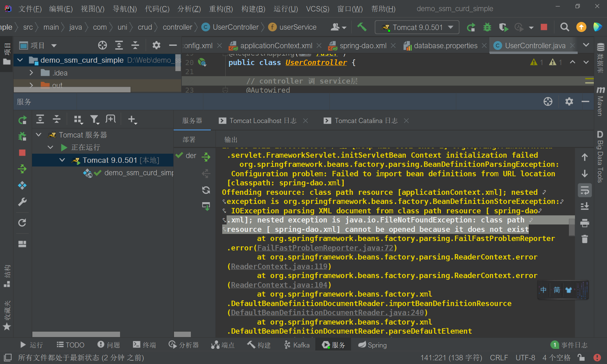Stop the running server red square in toolbar
607x364 pixels.
tap(544, 27)
